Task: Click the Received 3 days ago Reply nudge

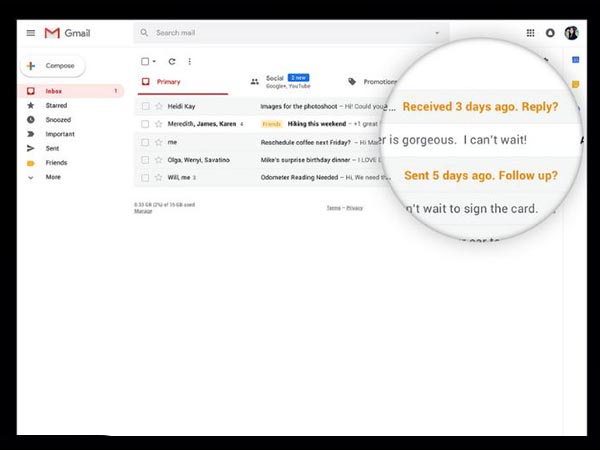Action: pyautogui.click(x=480, y=106)
